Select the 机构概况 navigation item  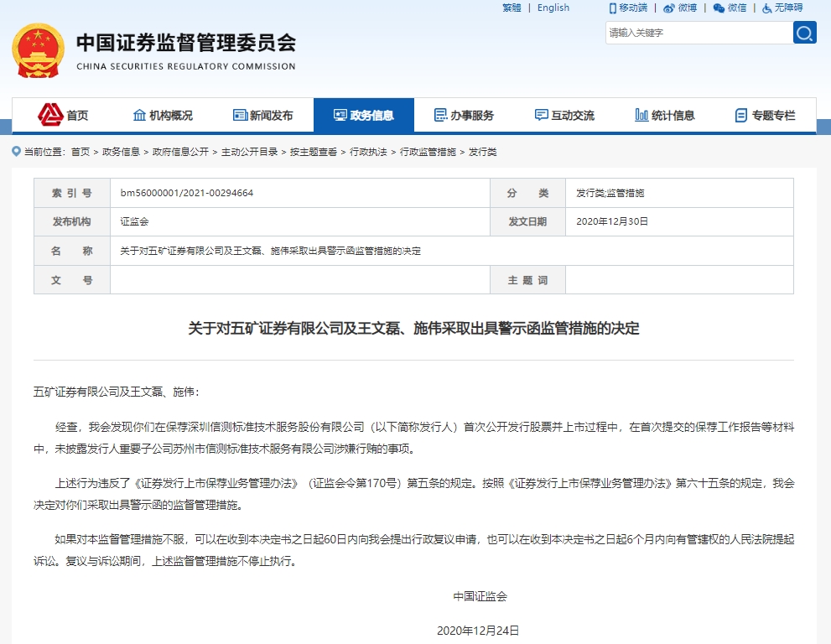(168, 114)
